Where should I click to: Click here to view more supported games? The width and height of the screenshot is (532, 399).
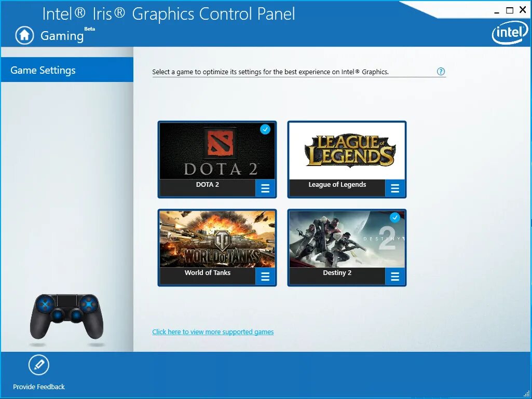(x=213, y=332)
